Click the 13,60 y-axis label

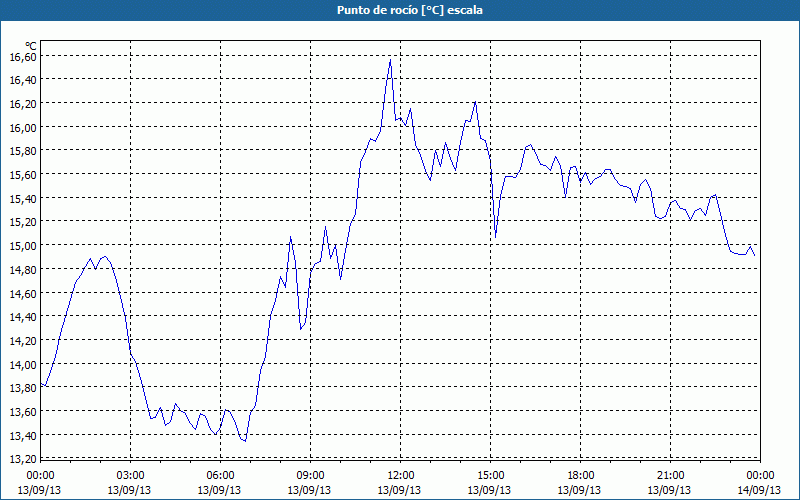pyautogui.click(x=23, y=412)
